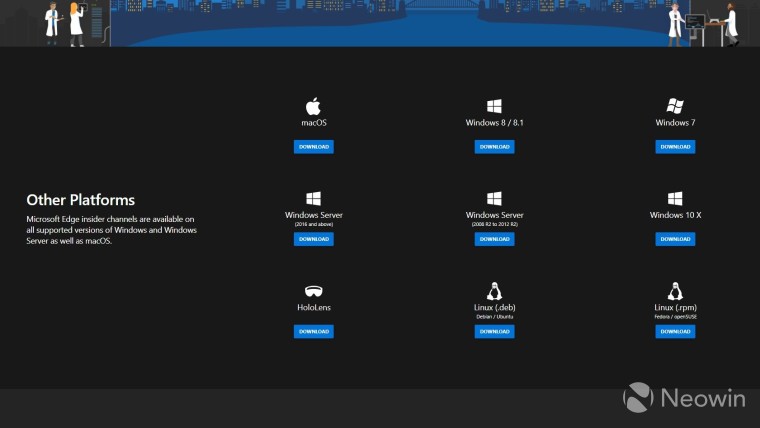
Task: Click Windows Server 2008 R2 logo icon
Action: click(x=494, y=198)
